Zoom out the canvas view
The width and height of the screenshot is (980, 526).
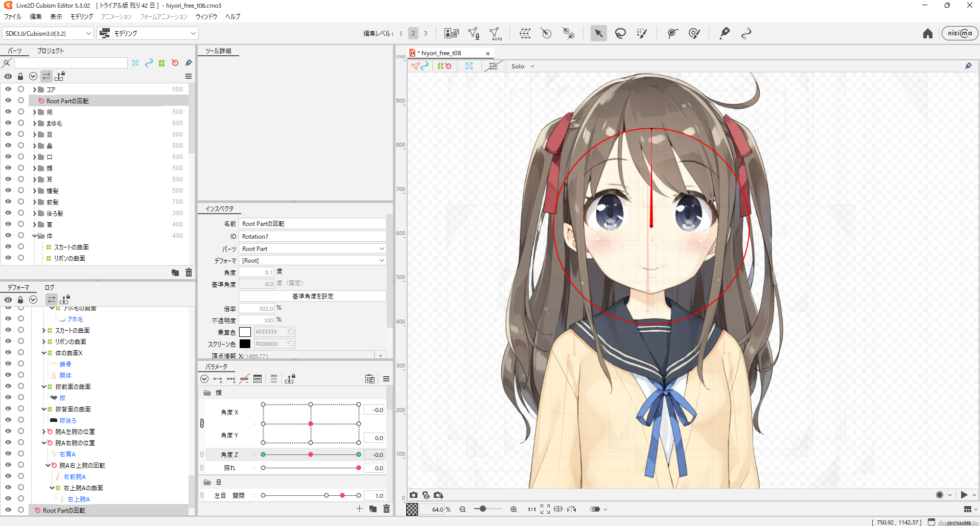pyautogui.click(x=462, y=509)
